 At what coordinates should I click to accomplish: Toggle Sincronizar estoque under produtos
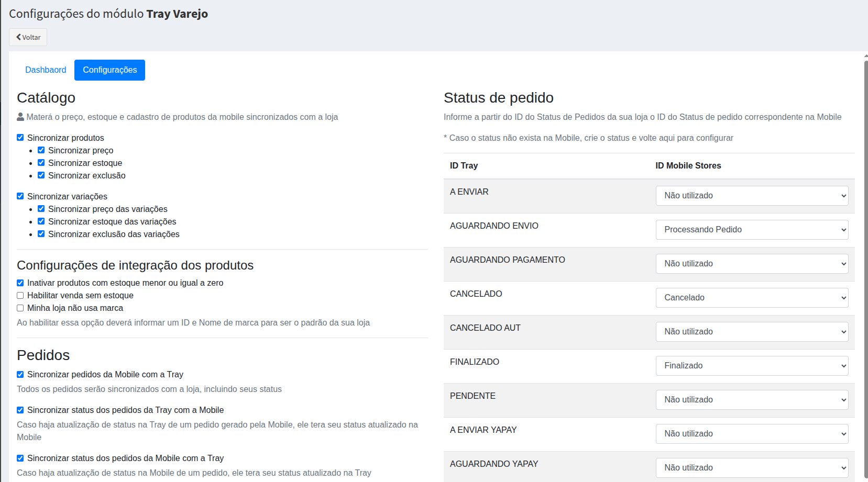[x=41, y=163]
